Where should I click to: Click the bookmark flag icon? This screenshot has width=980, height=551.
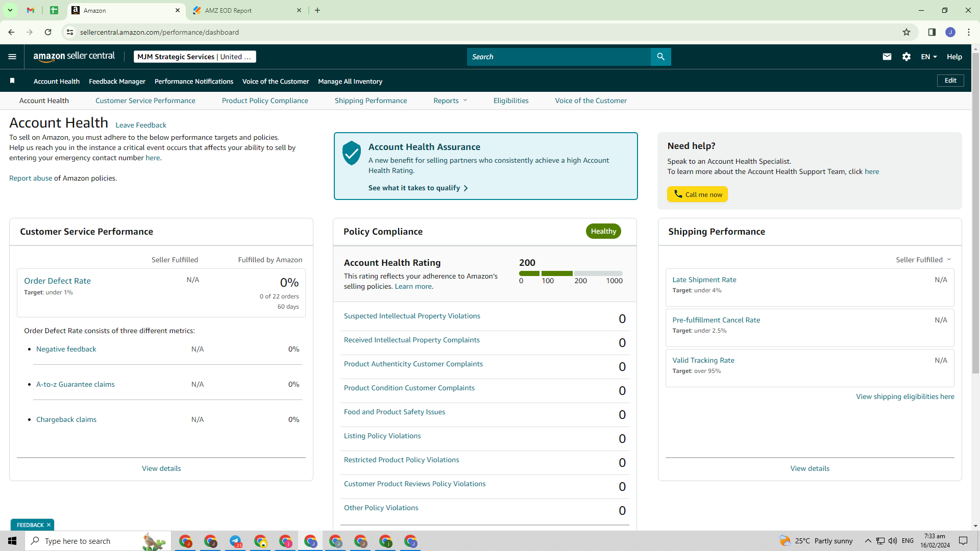[x=12, y=81]
